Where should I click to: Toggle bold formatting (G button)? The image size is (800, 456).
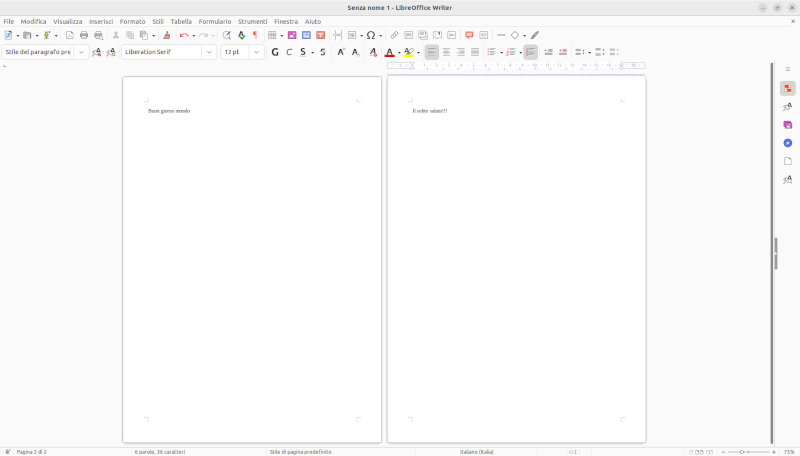click(x=275, y=52)
